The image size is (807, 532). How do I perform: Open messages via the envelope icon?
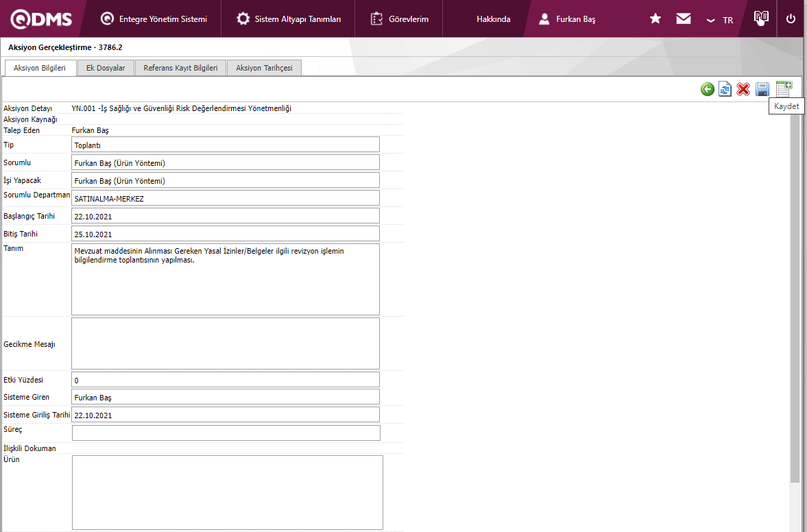coord(684,19)
